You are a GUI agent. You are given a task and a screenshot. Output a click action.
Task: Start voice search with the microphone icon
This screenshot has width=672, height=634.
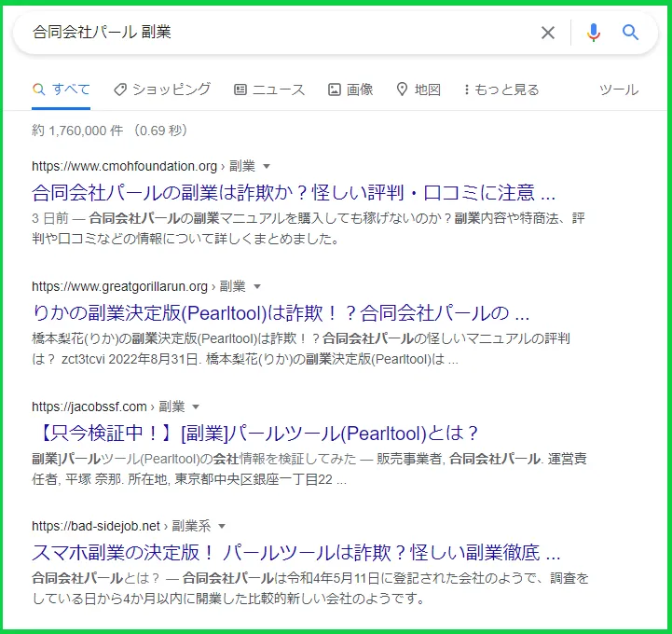click(594, 33)
